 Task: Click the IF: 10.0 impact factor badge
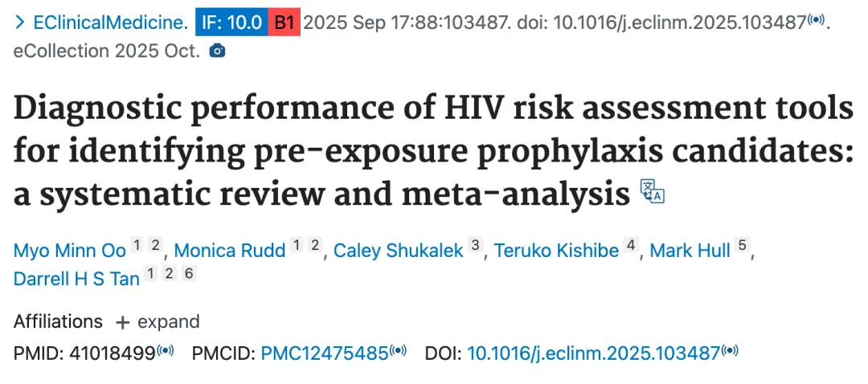(232, 22)
